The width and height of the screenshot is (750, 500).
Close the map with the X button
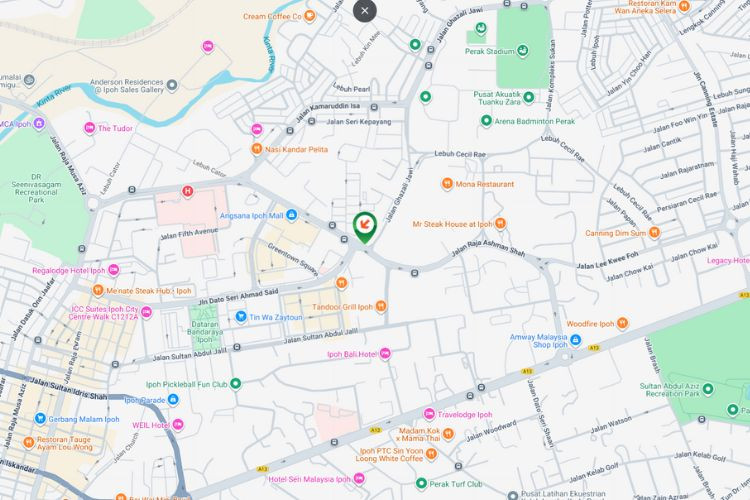point(364,11)
